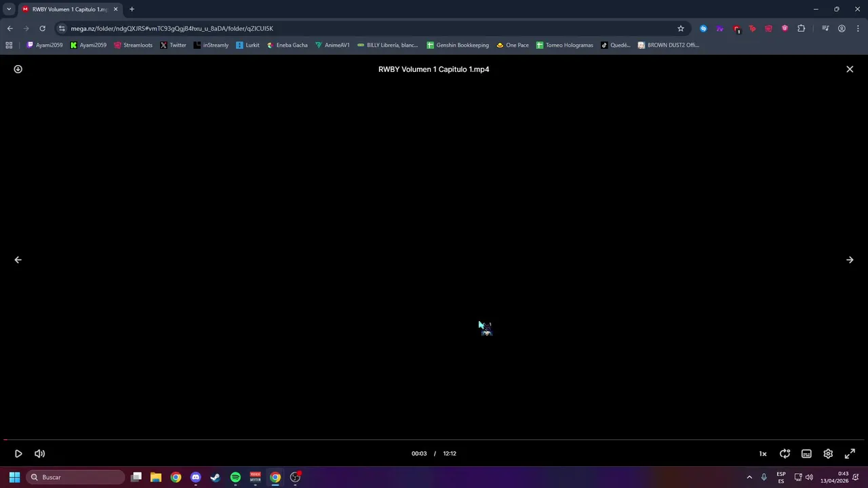
Task: Open Task View on the taskbar
Action: coord(136,477)
